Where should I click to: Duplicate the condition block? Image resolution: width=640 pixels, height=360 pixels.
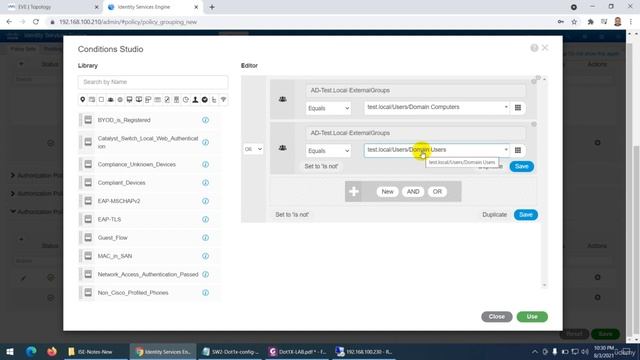[x=494, y=215]
